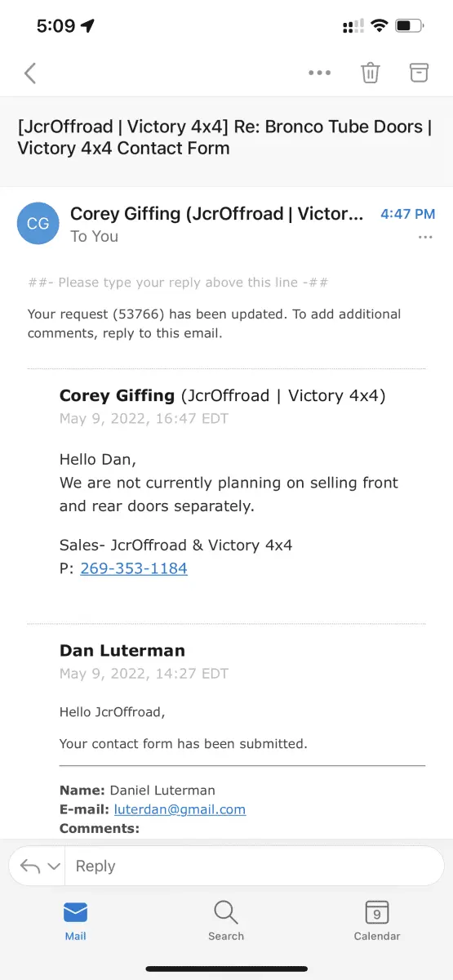Tap the CG sender avatar

(38, 224)
